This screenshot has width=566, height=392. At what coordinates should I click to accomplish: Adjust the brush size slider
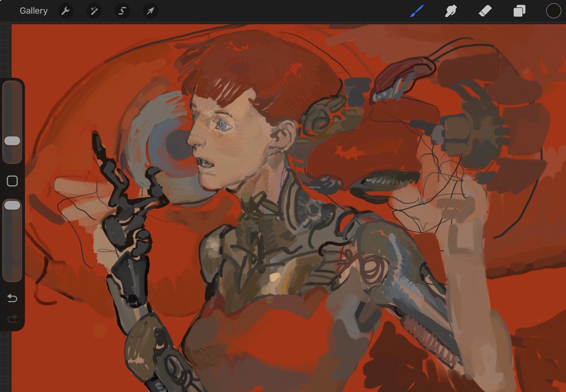pos(12,122)
